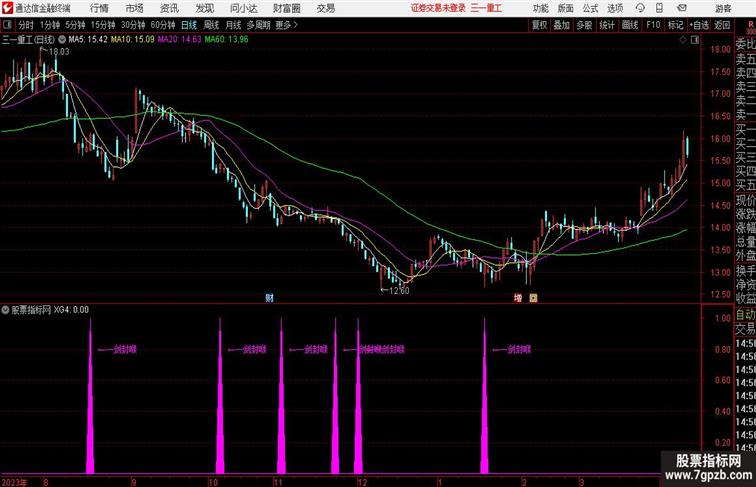
Task: Select the 日线 daily period tab
Action: (x=189, y=25)
